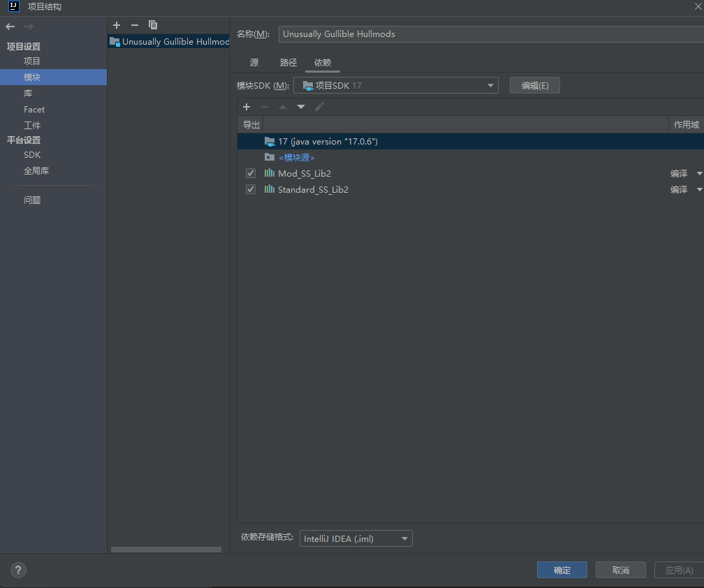Open scope dropdown for Mod_SS_Lib2
This screenshot has width=704, height=588.
(699, 174)
